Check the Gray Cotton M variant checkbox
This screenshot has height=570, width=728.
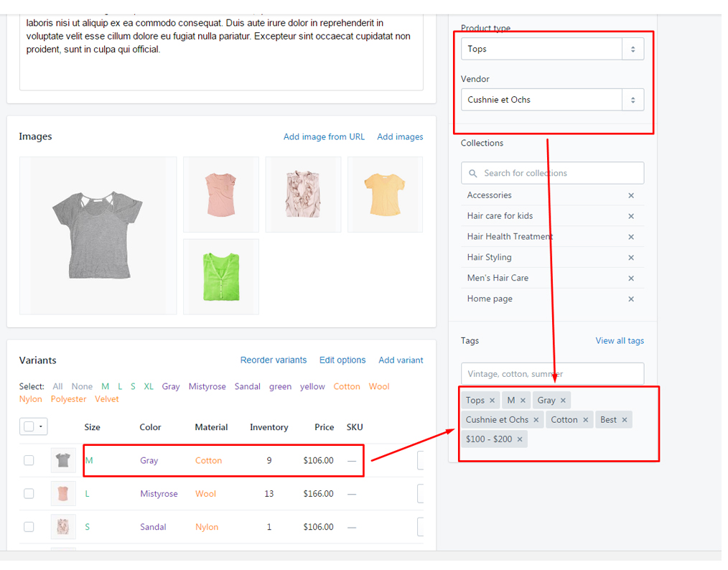tap(29, 460)
